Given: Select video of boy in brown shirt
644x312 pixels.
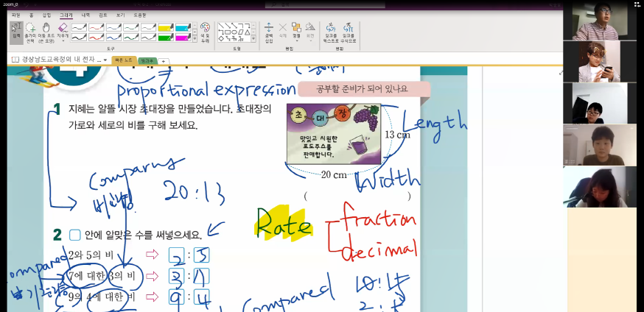Looking at the screenshot, I should tap(600, 145).
